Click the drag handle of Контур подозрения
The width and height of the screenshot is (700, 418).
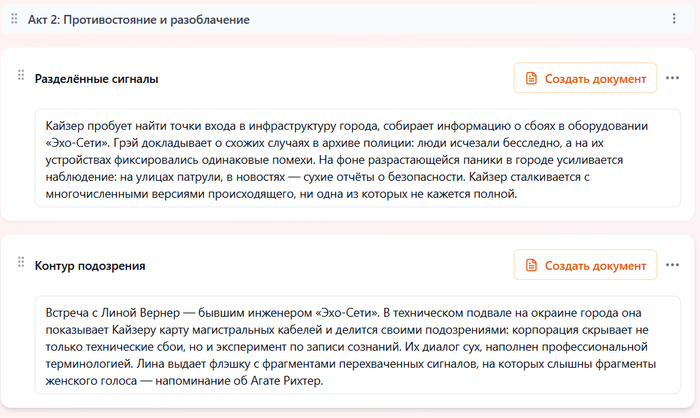20,264
